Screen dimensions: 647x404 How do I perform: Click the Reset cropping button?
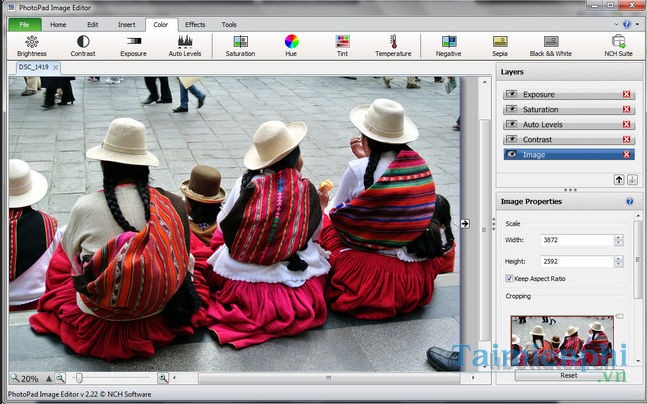pos(569,376)
